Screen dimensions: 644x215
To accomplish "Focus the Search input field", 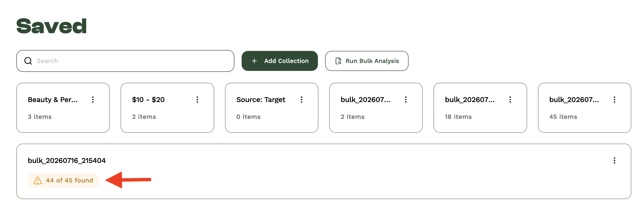I will 125,61.
